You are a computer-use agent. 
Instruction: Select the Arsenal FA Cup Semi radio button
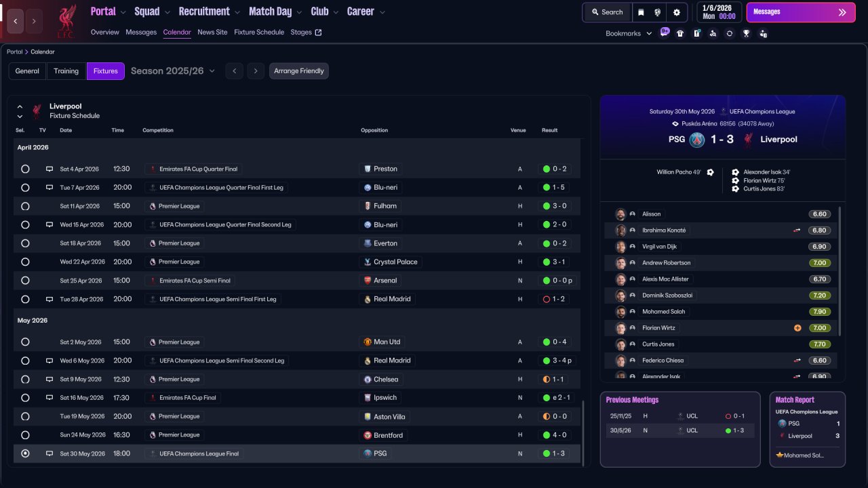(x=25, y=281)
